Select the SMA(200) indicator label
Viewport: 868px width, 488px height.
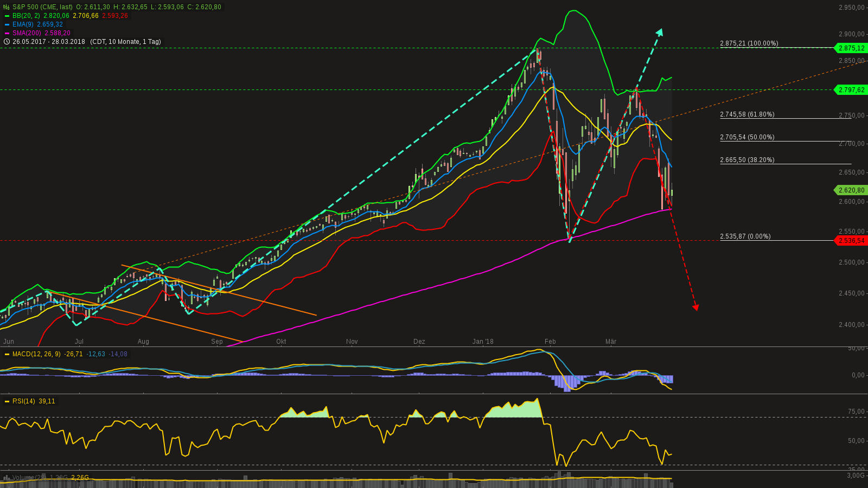click(27, 33)
